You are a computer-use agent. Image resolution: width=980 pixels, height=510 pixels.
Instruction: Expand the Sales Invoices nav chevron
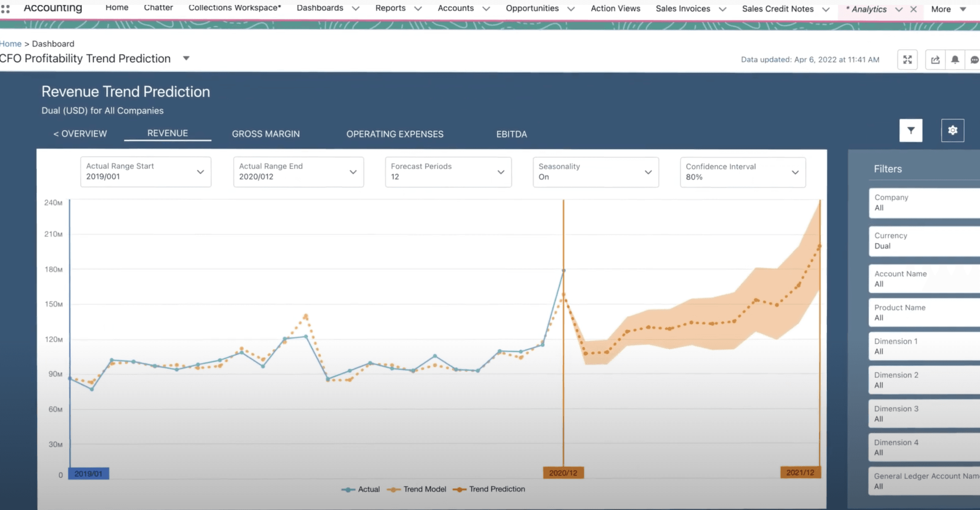click(722, 9)
